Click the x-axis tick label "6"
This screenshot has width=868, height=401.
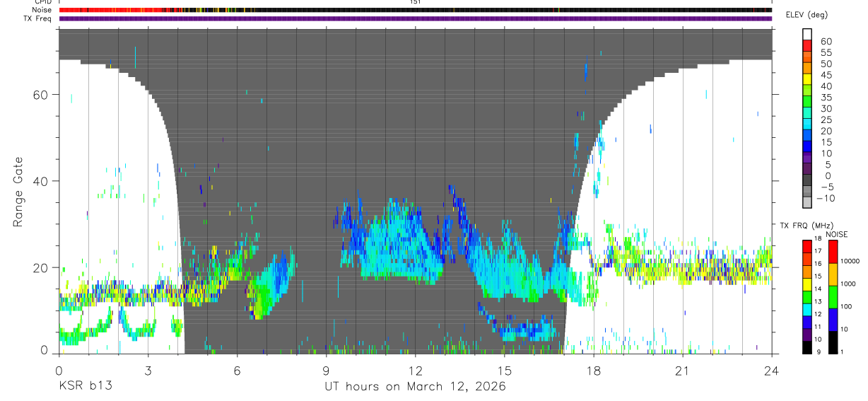tap(237, 370)
